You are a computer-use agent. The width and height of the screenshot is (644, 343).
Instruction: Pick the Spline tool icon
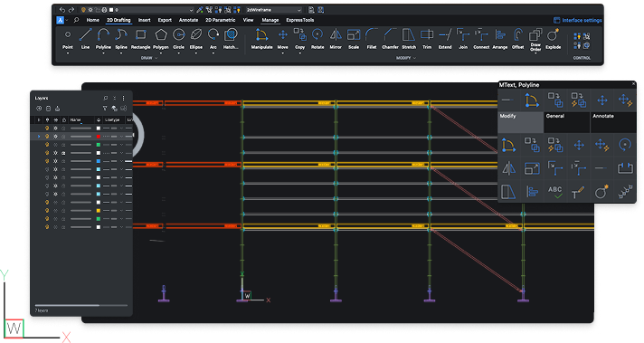(x=121, y=35)
